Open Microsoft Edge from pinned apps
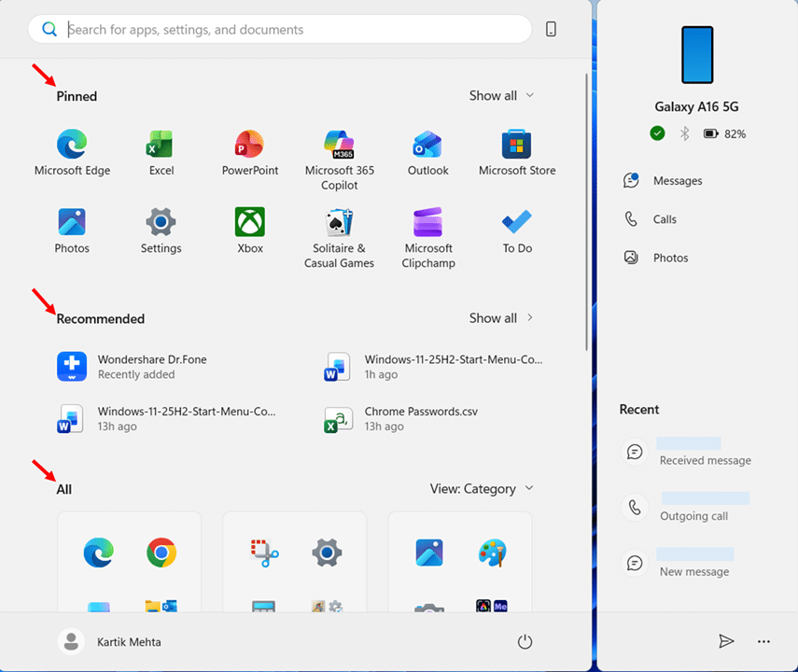Image resolution: width=798 pixels, height=672 pixels. tap(72, 152)
